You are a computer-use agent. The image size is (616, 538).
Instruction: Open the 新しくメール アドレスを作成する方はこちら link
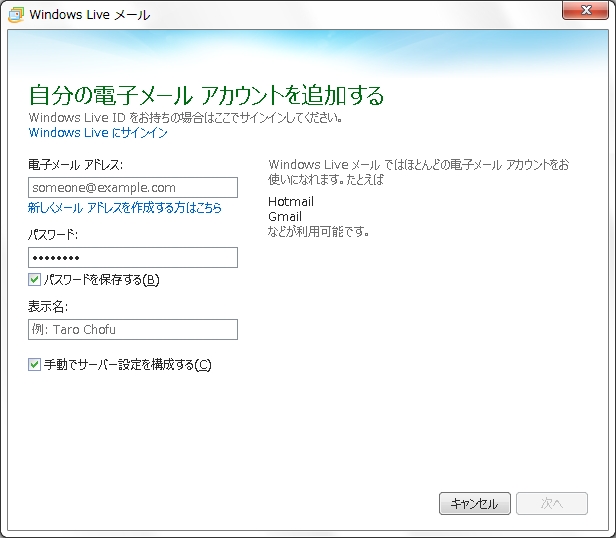point(125,207)
